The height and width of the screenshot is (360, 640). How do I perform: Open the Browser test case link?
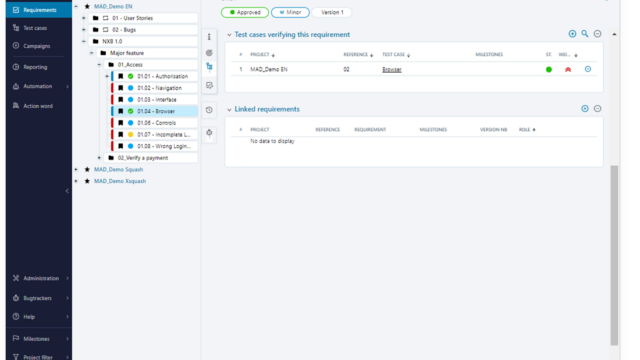(x=392, y=69)
